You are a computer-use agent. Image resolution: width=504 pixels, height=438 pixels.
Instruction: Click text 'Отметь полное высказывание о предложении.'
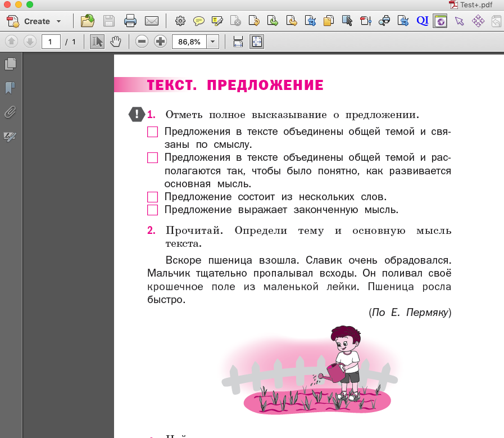click(292, 115)
